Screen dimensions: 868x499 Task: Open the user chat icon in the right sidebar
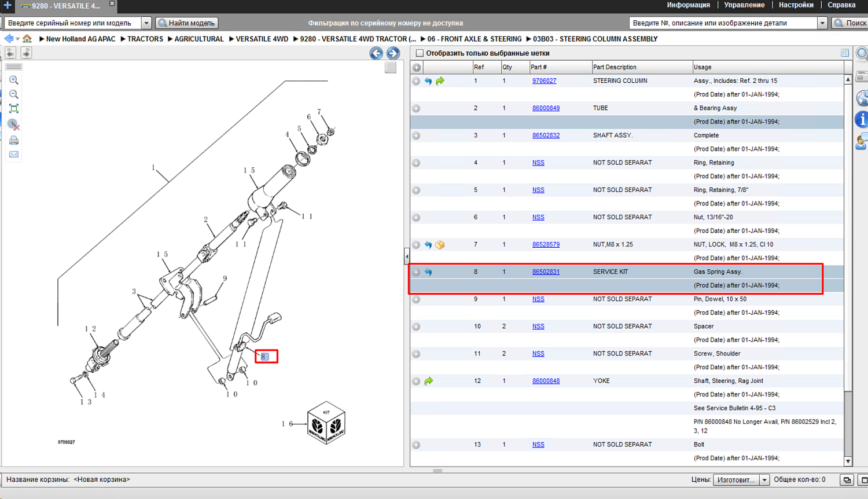click(862, 141)
